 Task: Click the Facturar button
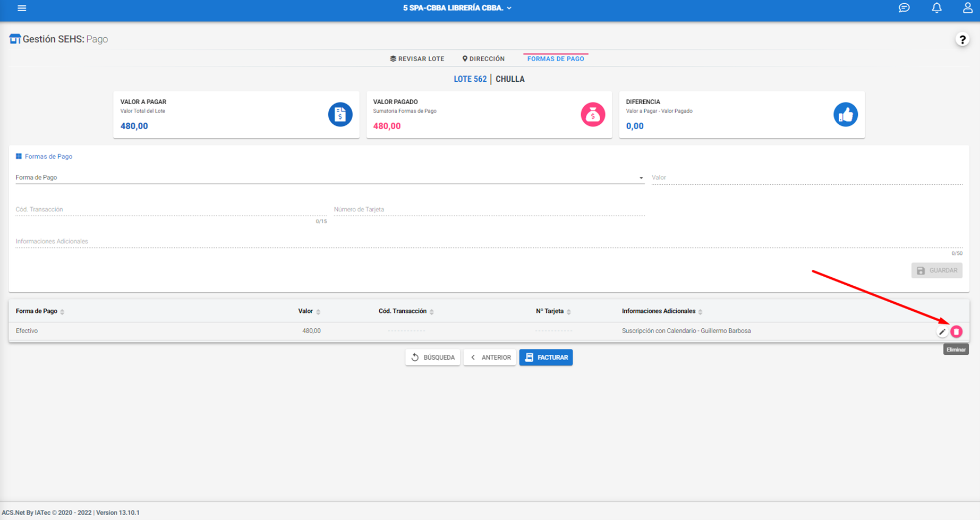click(546, 357)
